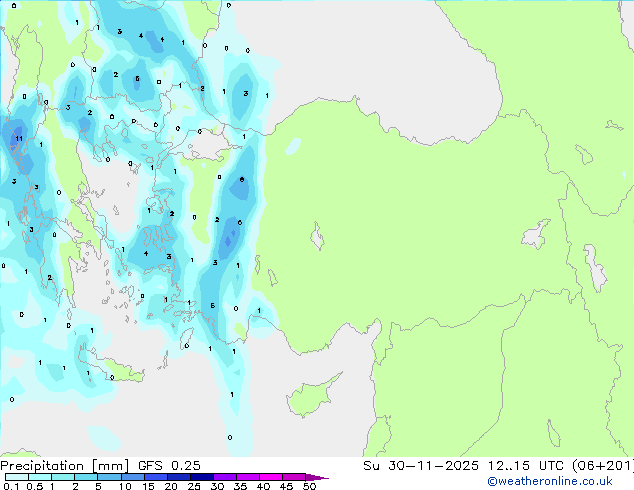634x490 pixels.
Task: Click the "0.1" legend scale label
Action: pyautogui.click(x=11, y=486)
